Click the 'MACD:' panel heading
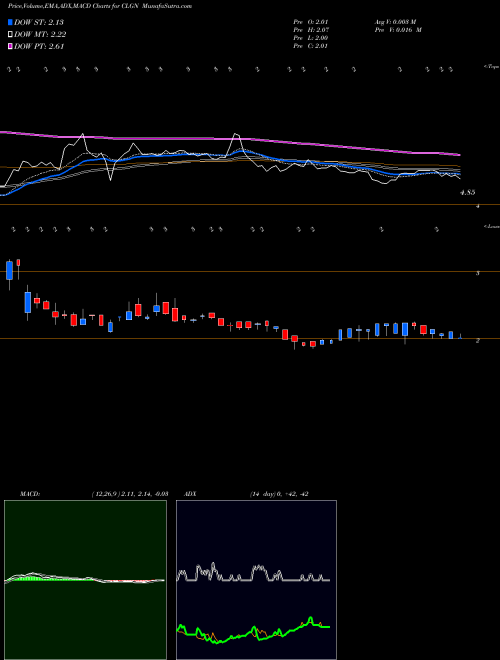The width and height of the screenshot is (500, 660). pos(30,494)
